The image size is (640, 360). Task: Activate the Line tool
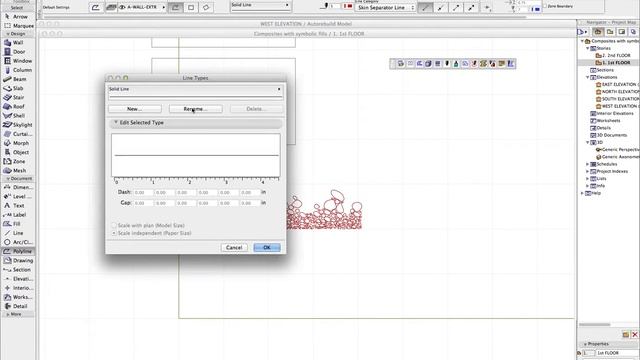pos(18,233)
